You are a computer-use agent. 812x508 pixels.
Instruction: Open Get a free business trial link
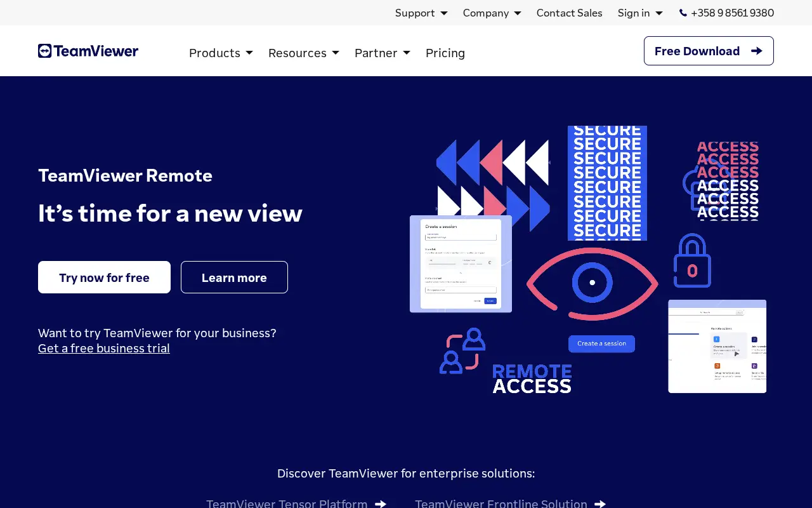(x=104, y=348)
